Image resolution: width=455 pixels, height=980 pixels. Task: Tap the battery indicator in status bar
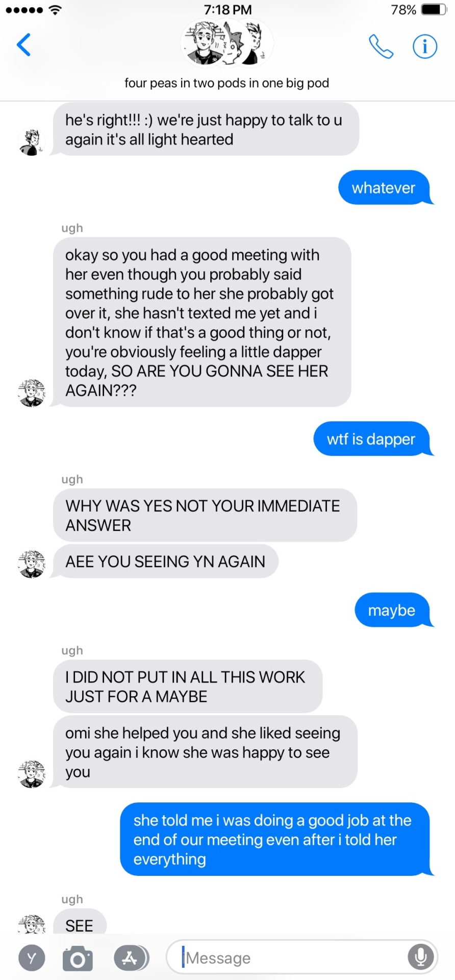tap(435, 10)
